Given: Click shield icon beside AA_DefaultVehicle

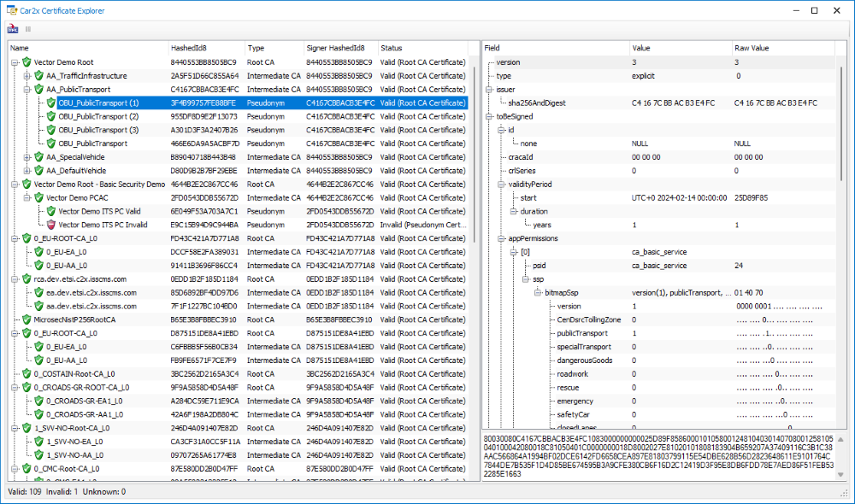Looking at the screenshot, I should pyautogui.click(x=38, y=171).
